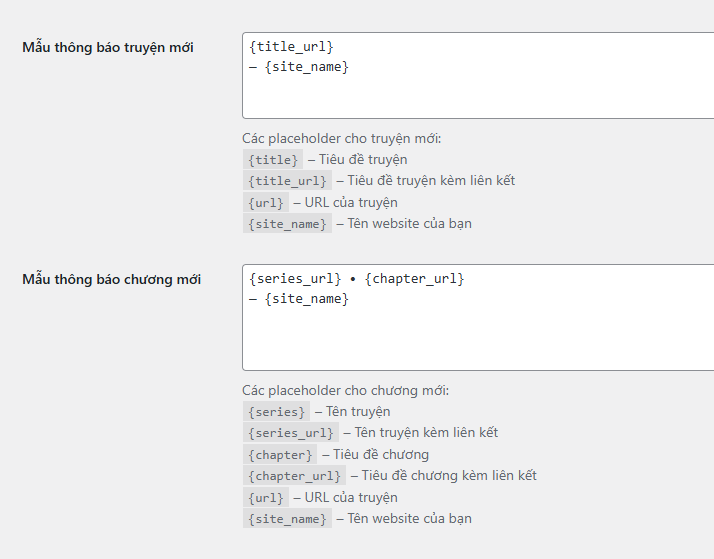This screenshot has height=559, width=714.
Task: Click the {chapter_url} placeholder in the chapter list
Action: click(x=295, y=476)
